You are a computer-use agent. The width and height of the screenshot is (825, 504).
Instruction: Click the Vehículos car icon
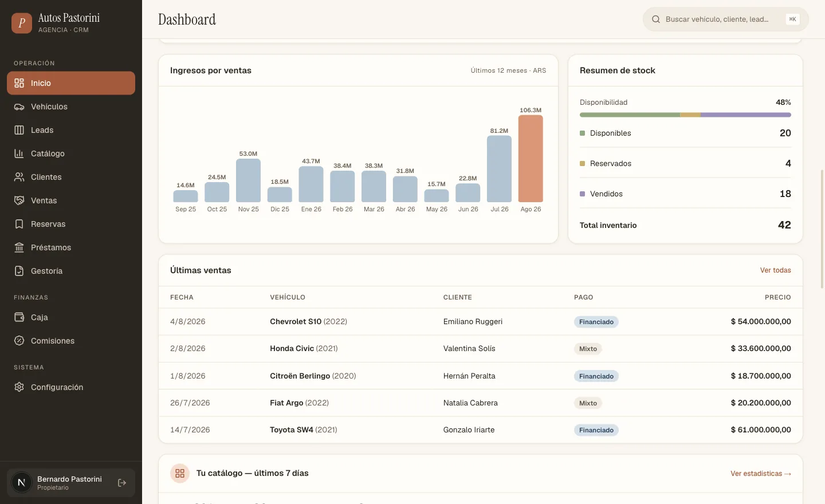coord(19,107)
